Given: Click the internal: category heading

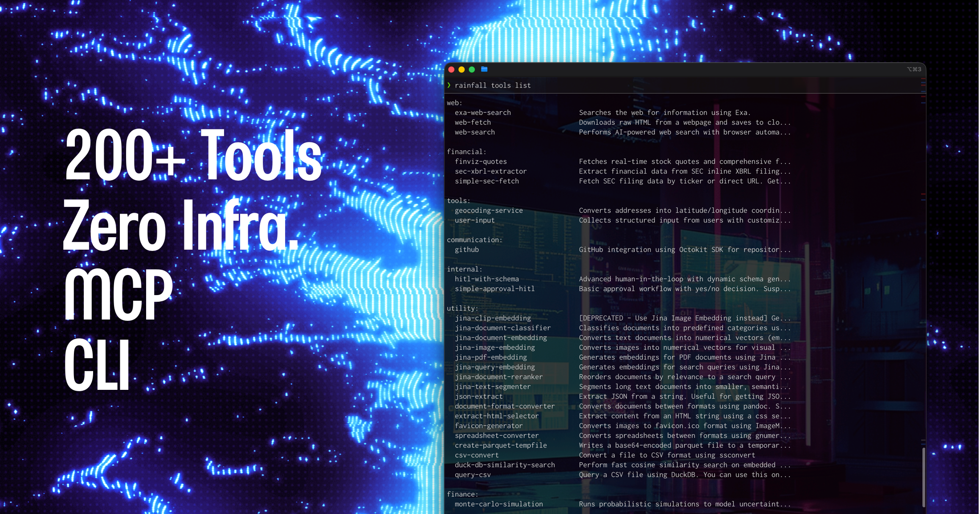Looking at the screenshot, I should click(x=465, y=269).
